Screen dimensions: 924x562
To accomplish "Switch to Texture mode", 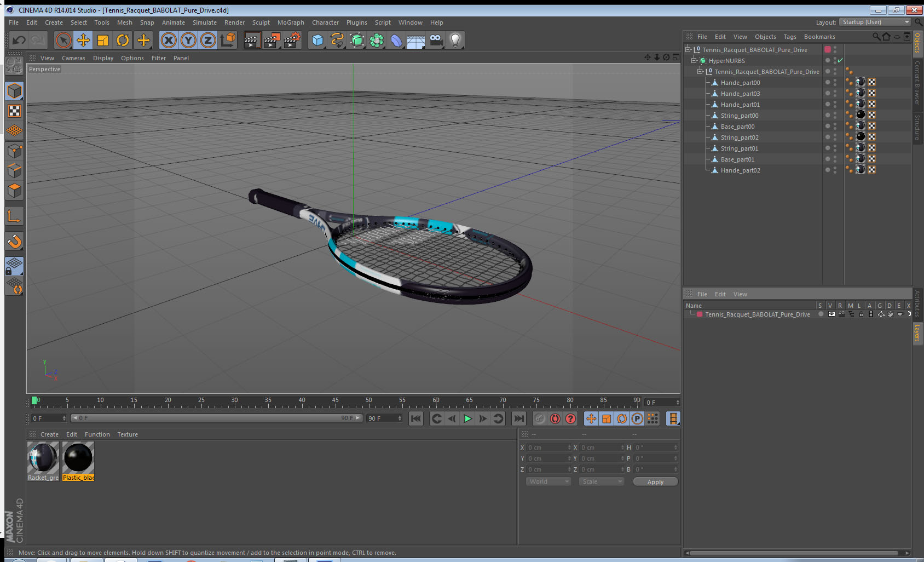I will pyautogui.click(x=14, y=111).
